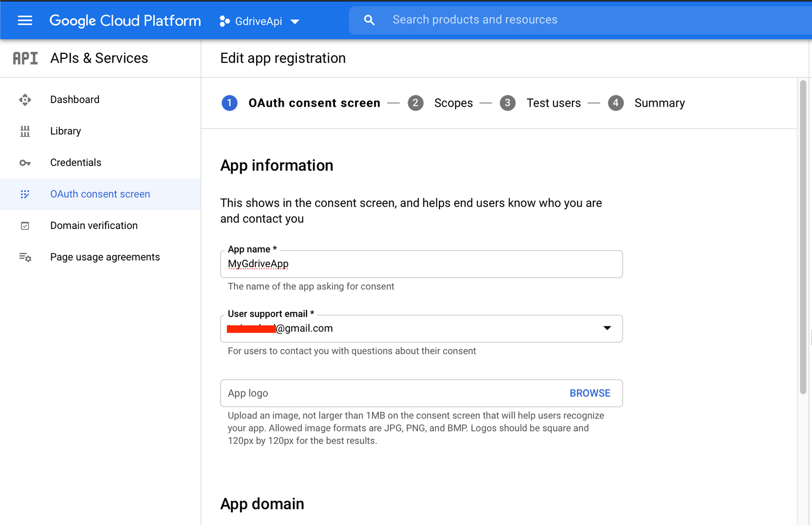Click the user support email dropdown arrow

(x=607, y=328)
